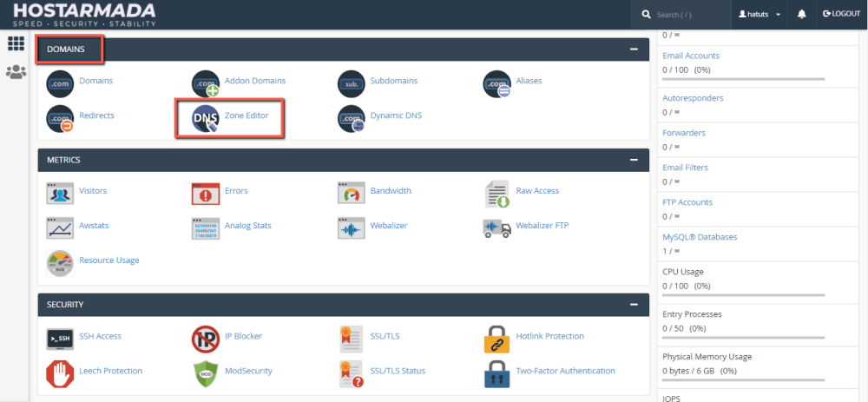
Task: Open the SSL/TLS Status icon
Action: pyautogui.click(x=351, y=373)
